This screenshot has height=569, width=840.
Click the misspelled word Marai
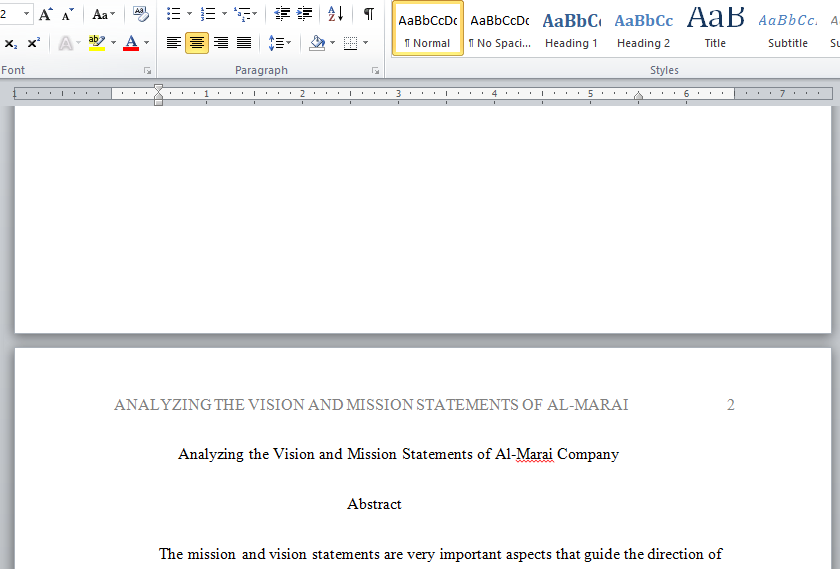point(534,454)
